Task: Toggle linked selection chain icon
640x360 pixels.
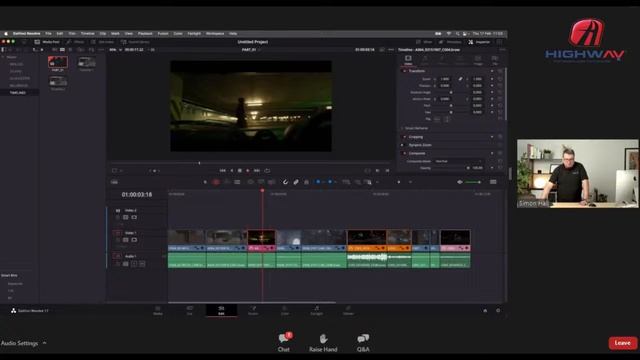Action: [x=296, y=182]
